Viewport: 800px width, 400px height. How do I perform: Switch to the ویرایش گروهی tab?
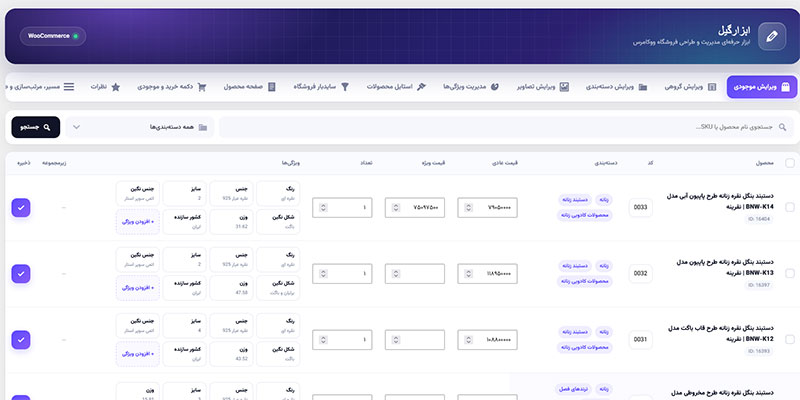coord(690,87)
